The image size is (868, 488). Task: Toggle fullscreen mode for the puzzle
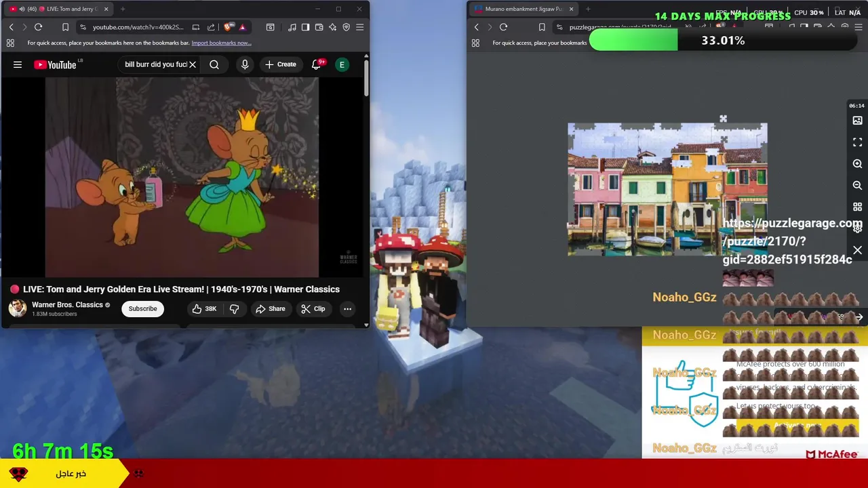point(857,142)
